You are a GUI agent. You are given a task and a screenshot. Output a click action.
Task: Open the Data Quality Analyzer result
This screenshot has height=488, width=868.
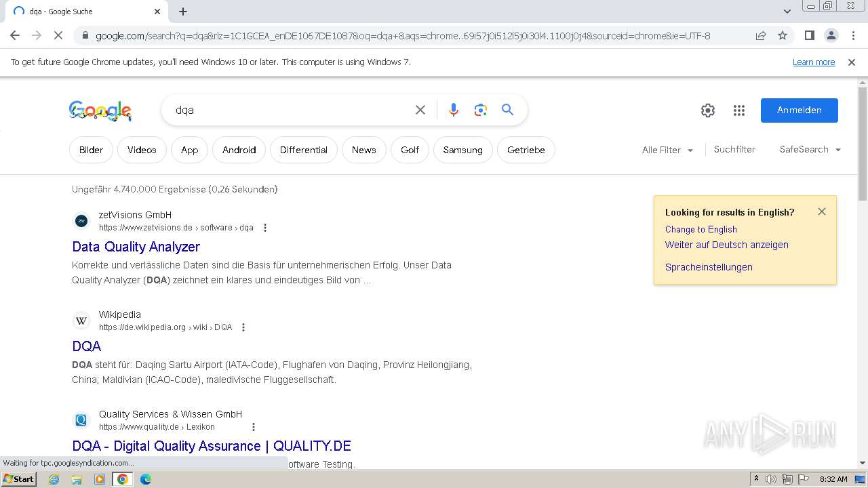pyautogui.click(x=136, y=247)
